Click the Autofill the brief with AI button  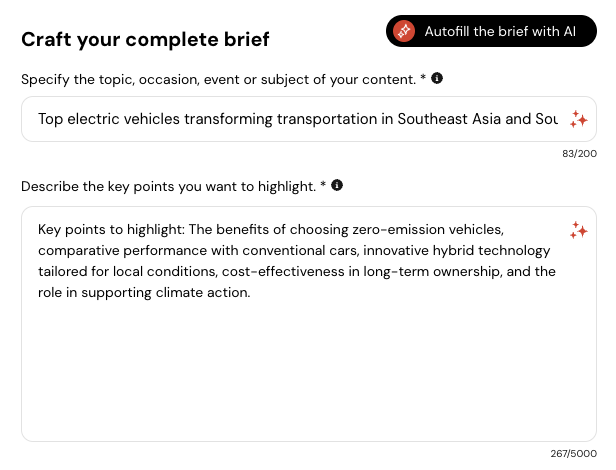(491, 31)
